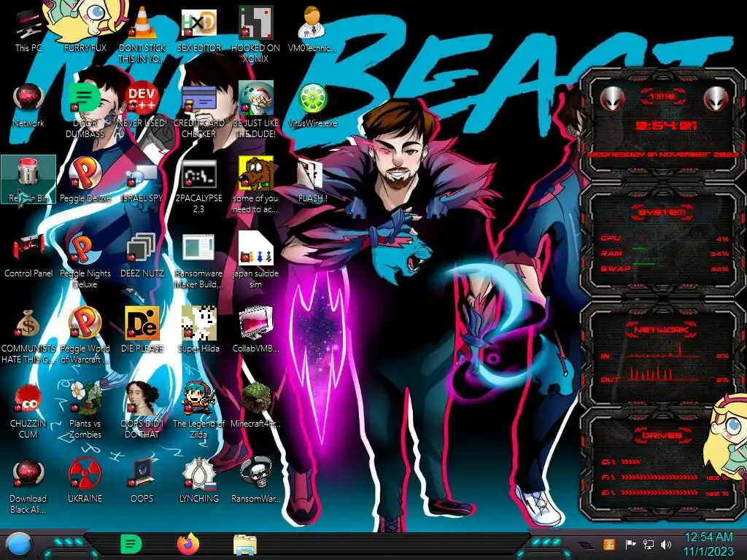Select the Recycle Bin icon

[x=28, y=179]
